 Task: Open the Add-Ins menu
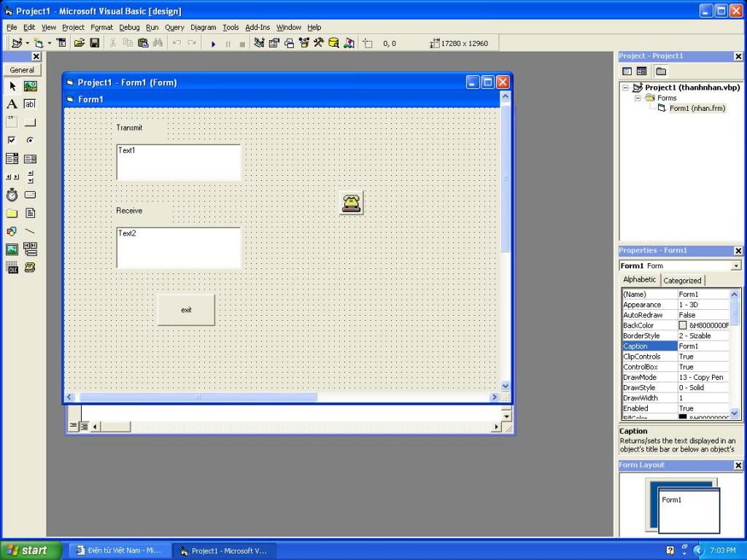(258, 27)
